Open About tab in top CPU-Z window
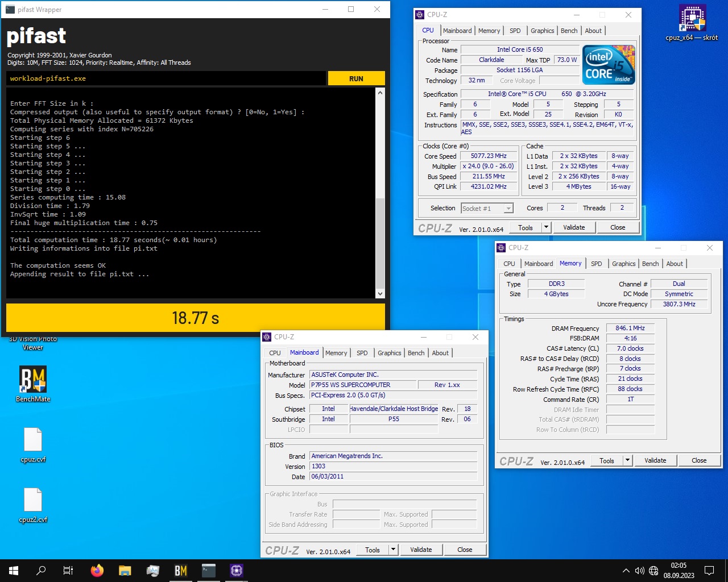The width and height of the screenshot is (728, 582). (x=593, y=31)
